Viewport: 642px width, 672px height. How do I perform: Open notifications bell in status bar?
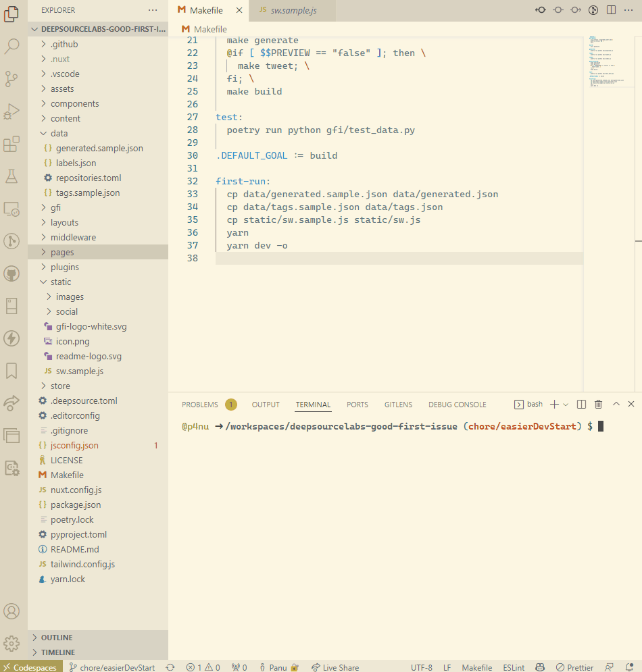click(629, 667)
